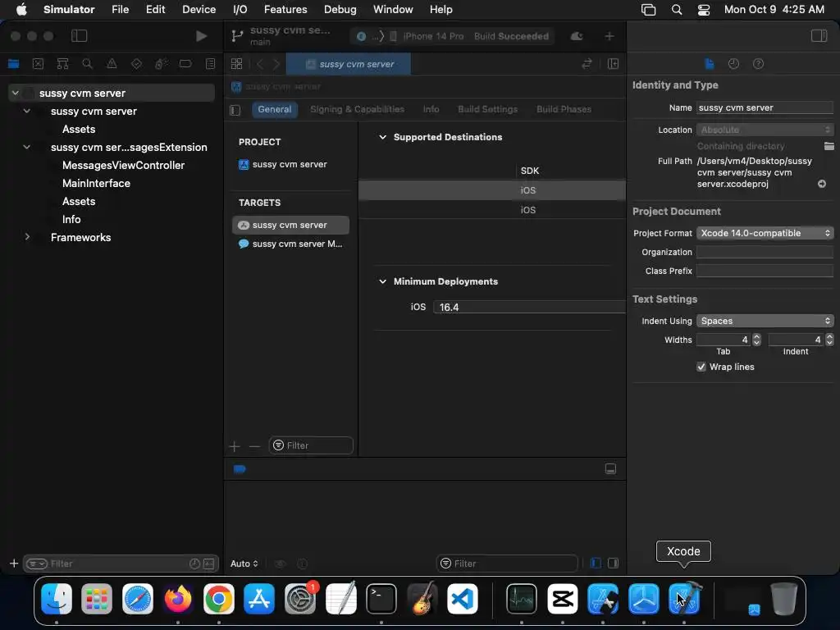The height and width of the screenshot is (630, 840).
Task: Increment Tab width stepper
Action: [x=756, y=336]
